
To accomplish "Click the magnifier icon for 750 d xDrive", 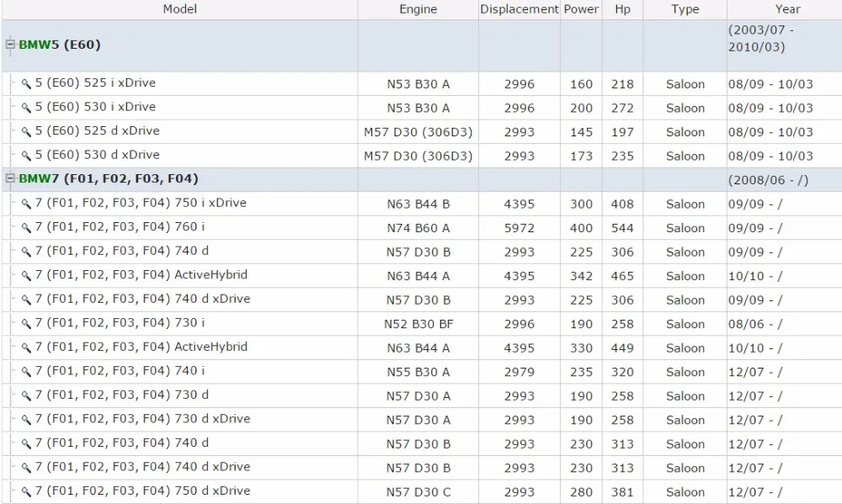I will [26, 491].
